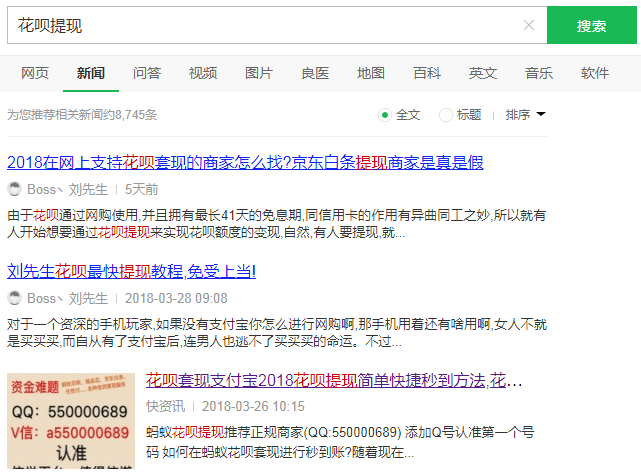Open the 软件 tab

point(595,73)
